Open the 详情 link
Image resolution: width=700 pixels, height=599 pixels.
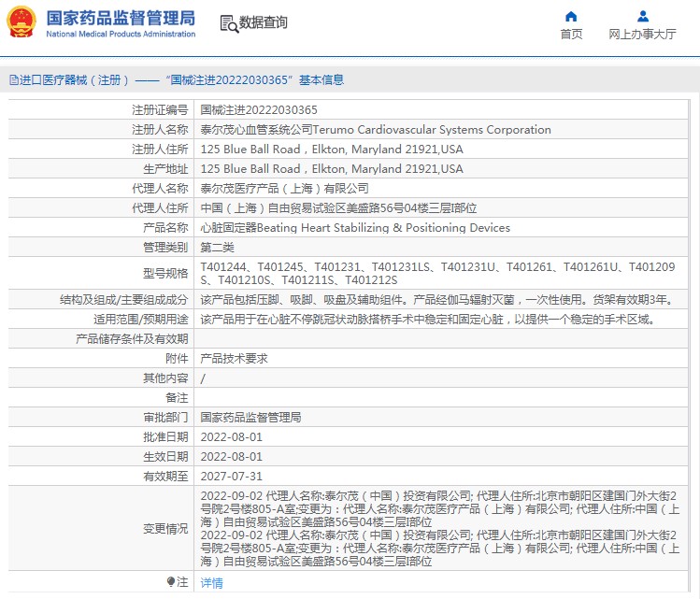(211, 582)
